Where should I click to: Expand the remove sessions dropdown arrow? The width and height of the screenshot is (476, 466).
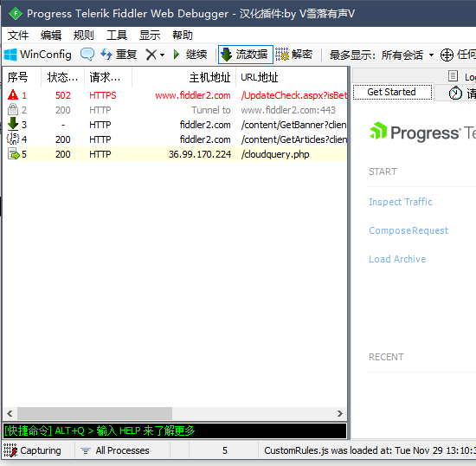[162, 55]
